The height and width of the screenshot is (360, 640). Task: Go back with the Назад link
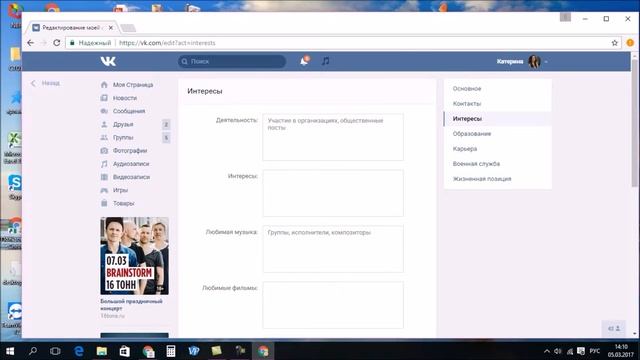pyautogui.click(x=46, y=83)
